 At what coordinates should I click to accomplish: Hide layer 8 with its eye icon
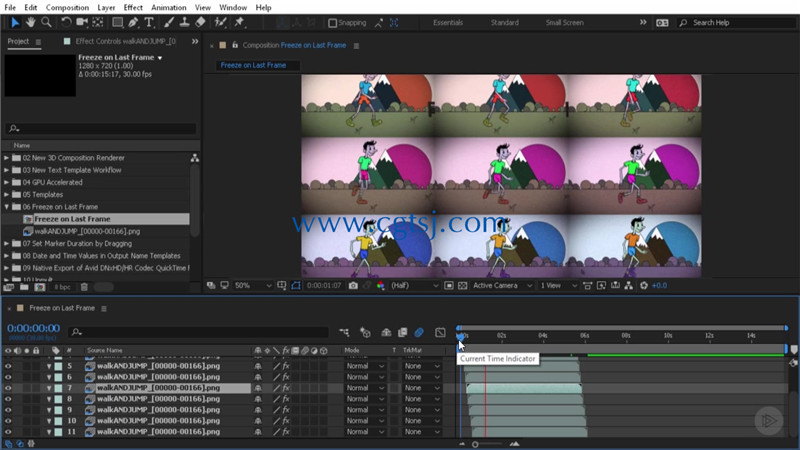(8, 399)
